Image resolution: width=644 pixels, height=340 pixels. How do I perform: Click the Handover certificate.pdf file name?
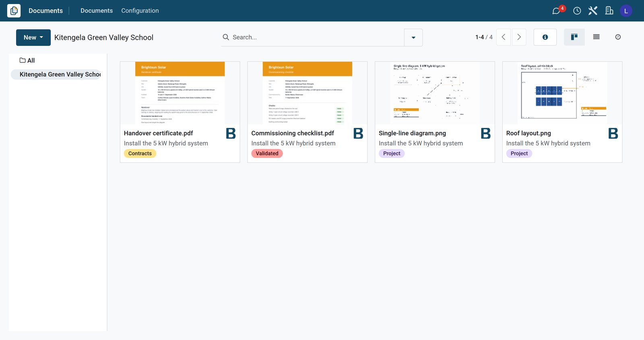(159, 133)
